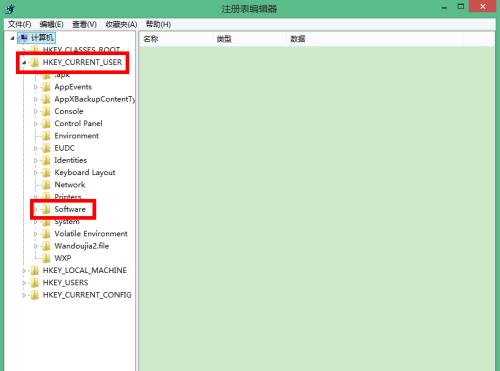Screen dimensions: 500x371
Task: Click the HKEY_LOCAL_MACHINE folder icon
Action: [34, 271]
